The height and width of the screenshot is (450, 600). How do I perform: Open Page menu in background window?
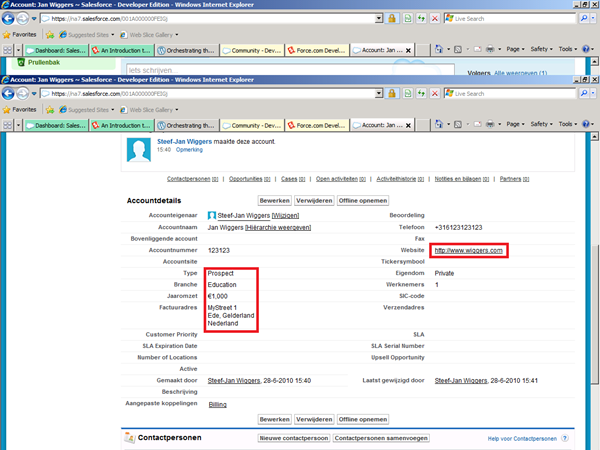[x=515, y=49]
